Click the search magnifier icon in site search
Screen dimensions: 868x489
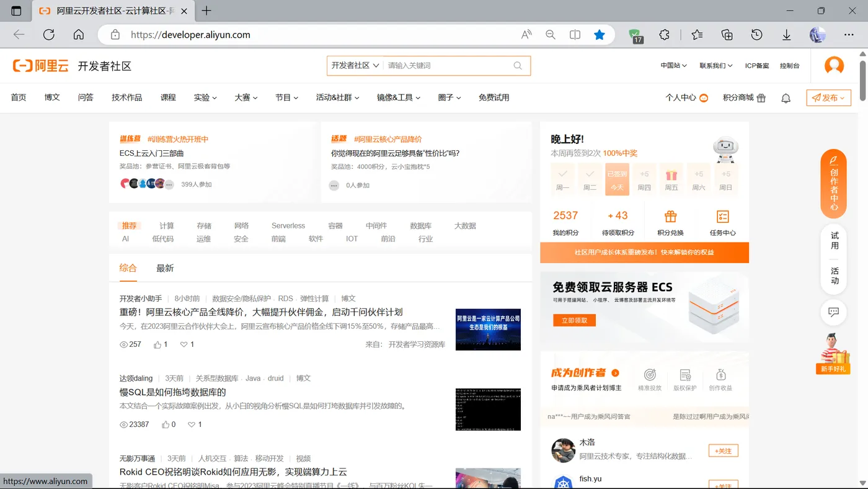518,66
